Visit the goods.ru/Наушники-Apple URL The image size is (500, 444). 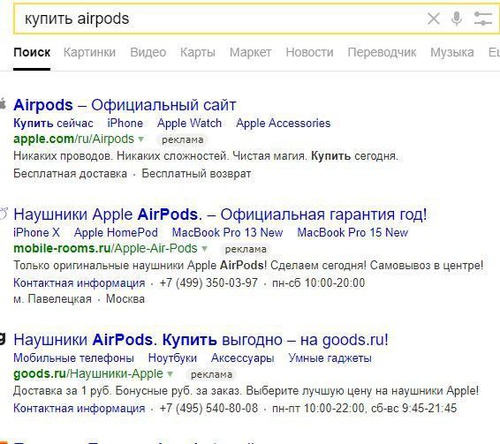coord(88,374)
